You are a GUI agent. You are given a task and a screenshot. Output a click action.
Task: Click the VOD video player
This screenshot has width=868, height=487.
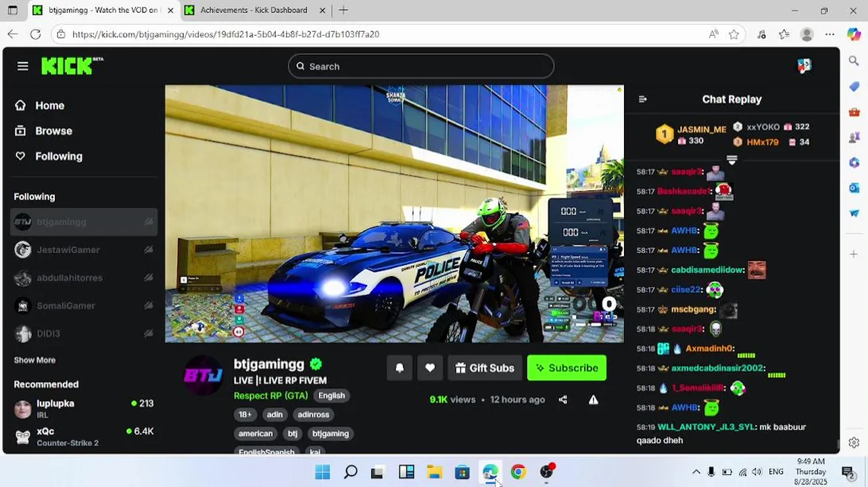pos(394,214)
